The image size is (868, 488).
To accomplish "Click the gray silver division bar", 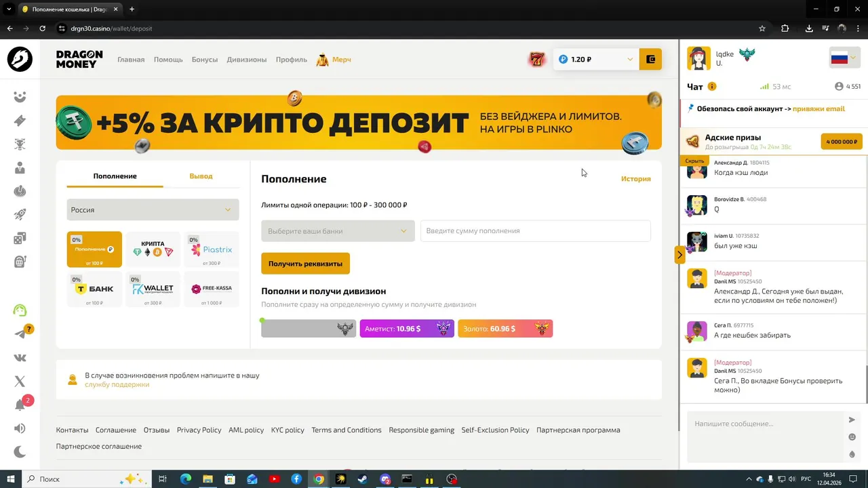I will click(309, 329).
